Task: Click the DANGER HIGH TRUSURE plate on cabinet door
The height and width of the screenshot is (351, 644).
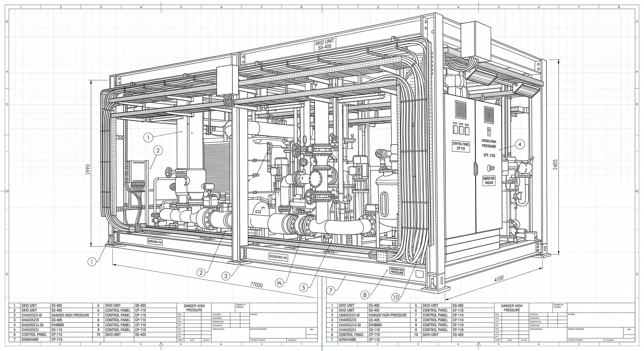Action: tap(489, 181)
